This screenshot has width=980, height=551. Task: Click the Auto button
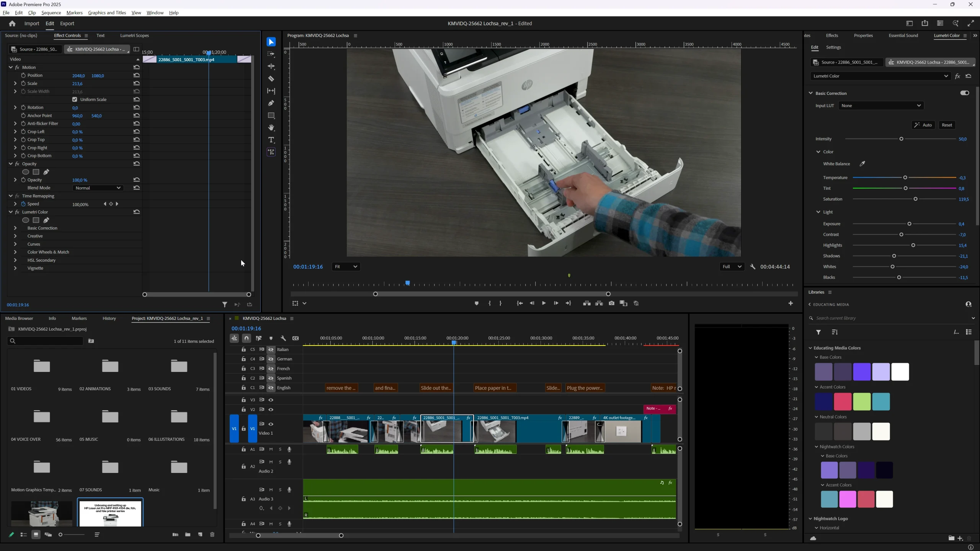[923, 125]
